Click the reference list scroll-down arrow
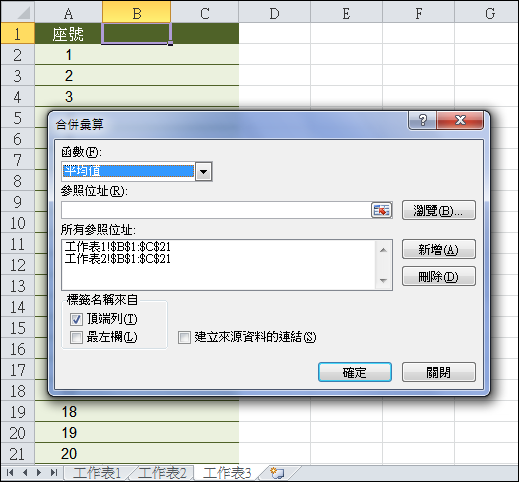Viewport: 519px width, 482px height. point(383,281)
